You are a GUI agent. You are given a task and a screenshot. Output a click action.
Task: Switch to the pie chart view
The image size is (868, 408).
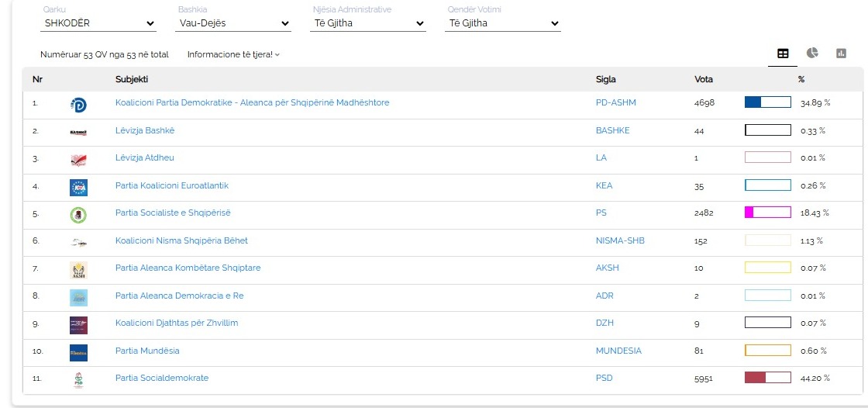point(812,54)
